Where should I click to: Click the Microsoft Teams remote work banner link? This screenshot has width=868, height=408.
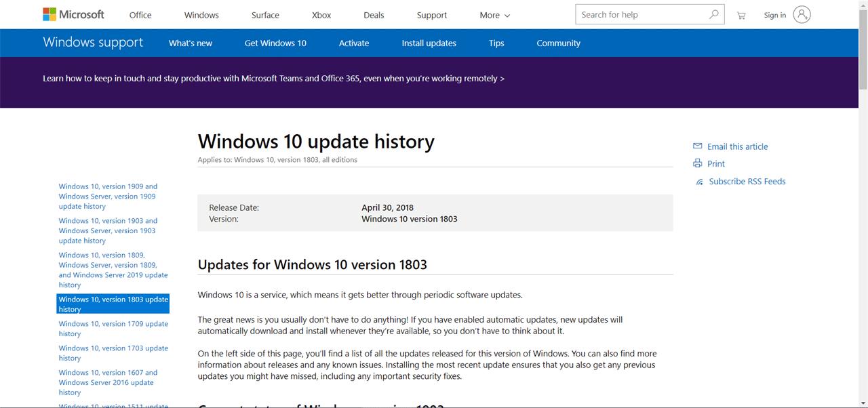pos(273,78)
